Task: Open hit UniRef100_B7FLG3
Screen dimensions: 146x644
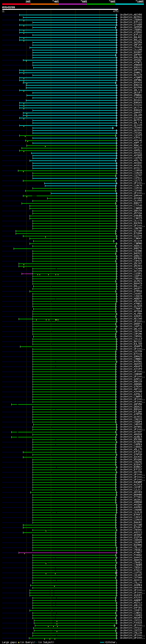Action: pos(131,22)
